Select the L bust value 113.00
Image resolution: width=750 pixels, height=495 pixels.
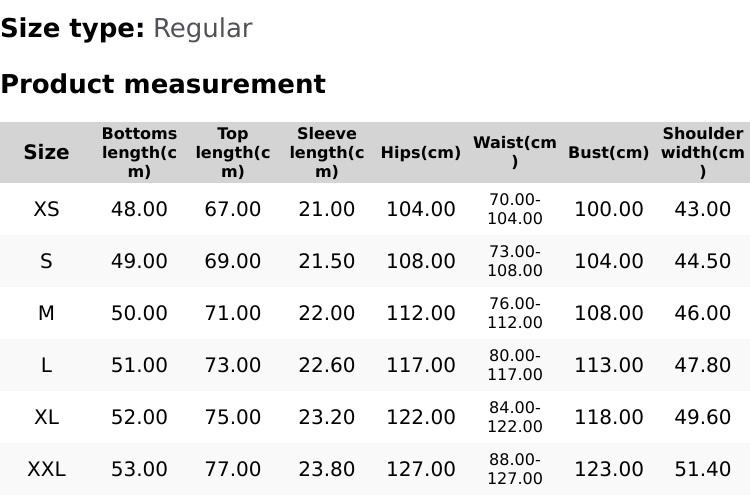coord(609,365)
